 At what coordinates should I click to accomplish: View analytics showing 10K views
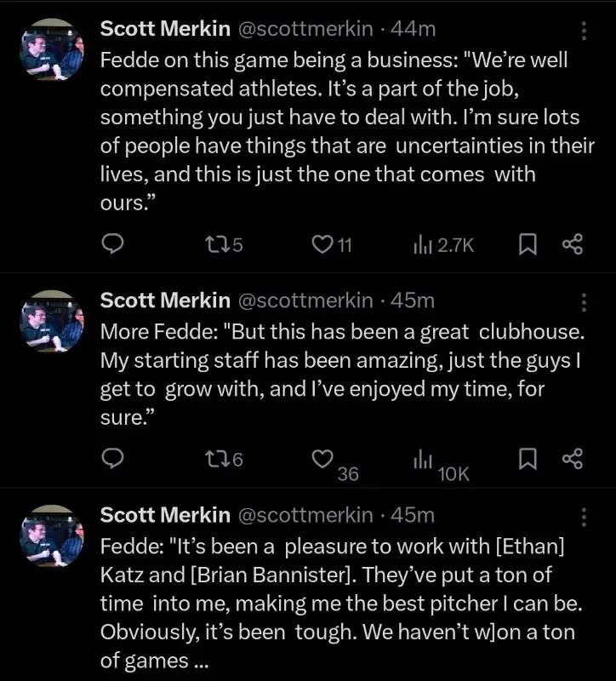click(x=420, y=460)
